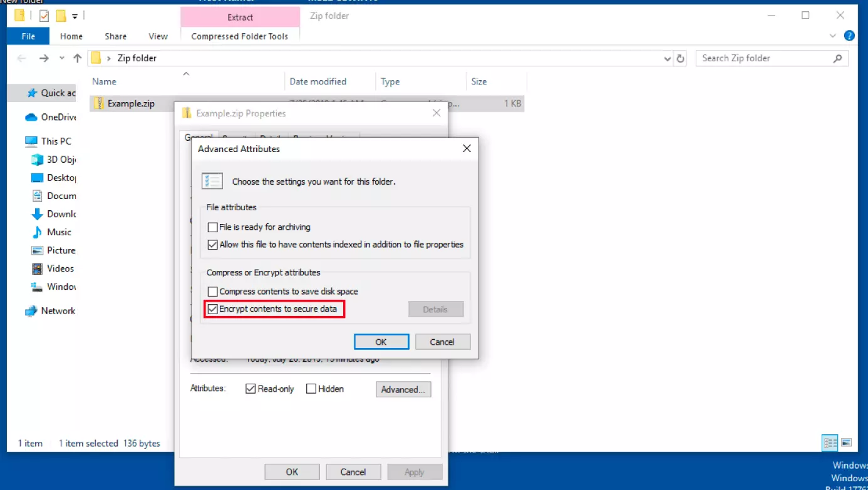Check 'File is ready for archiving'
The image size is (868, 490).
point(213,227)
